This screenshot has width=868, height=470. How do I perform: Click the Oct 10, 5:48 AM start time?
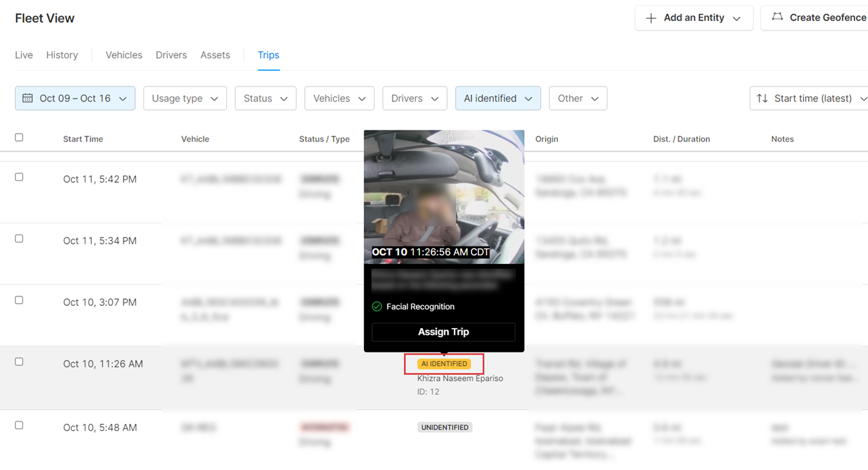pos(100,427)
